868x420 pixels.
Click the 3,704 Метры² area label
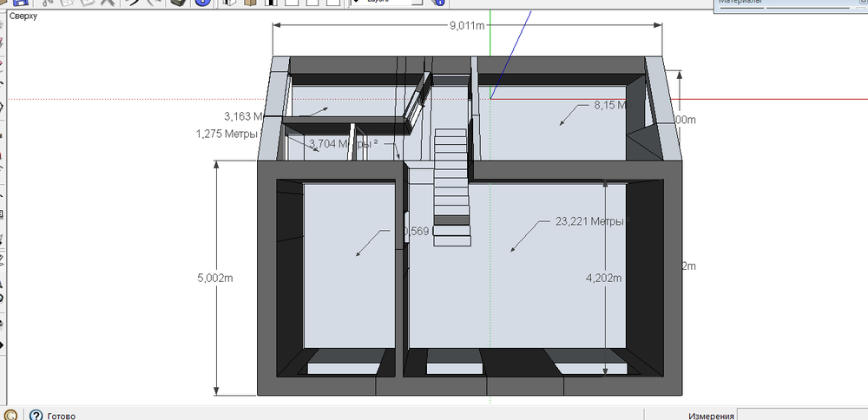pyautogui.click(x=342, y=144)
